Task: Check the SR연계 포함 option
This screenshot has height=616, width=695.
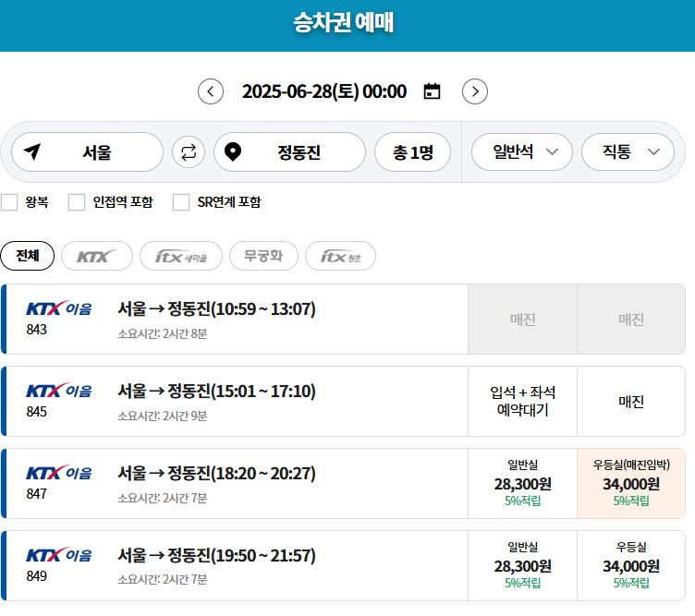Action: click(181, 202)
